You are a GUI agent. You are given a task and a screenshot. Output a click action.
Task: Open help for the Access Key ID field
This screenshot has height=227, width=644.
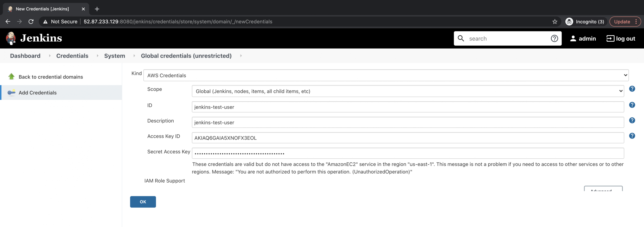click(633, 136)
